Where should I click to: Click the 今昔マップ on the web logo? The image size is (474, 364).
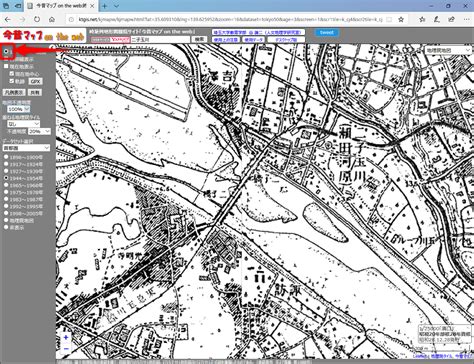pos(43,36)
